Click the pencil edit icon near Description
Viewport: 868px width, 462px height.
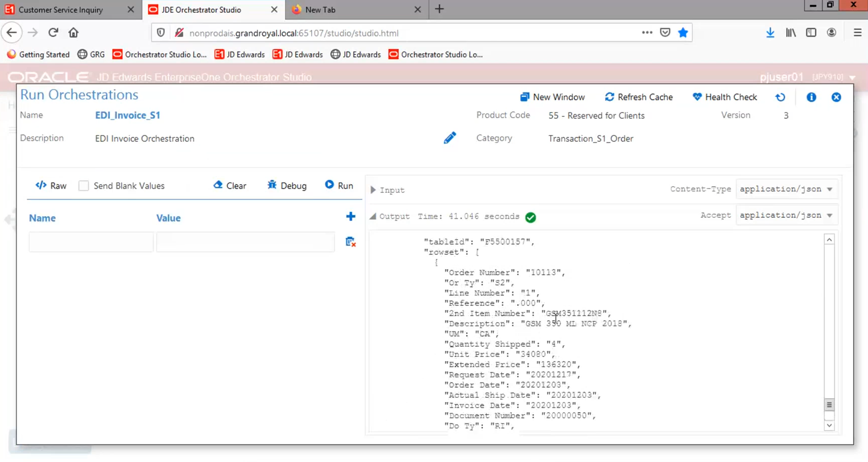449,138
